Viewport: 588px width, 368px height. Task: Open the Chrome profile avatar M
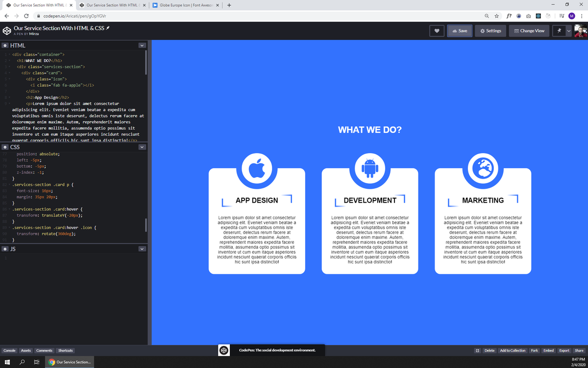[x=571, y=16]
